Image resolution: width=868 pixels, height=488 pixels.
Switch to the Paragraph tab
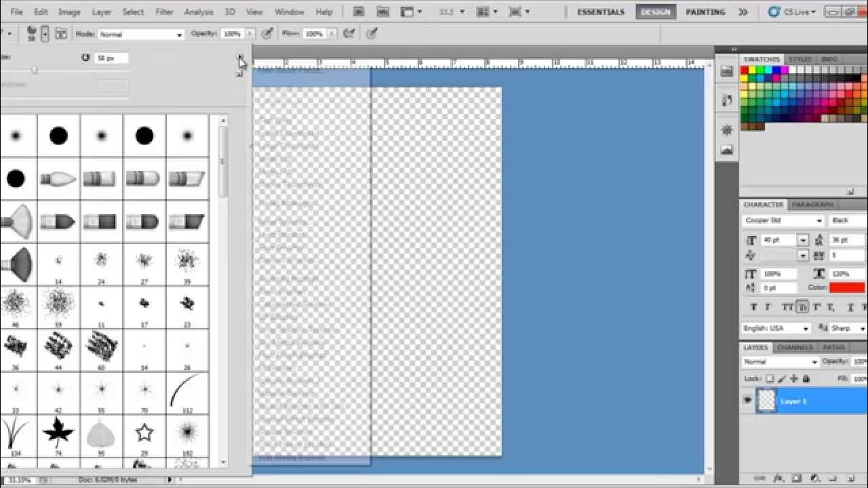coord(812,205)
